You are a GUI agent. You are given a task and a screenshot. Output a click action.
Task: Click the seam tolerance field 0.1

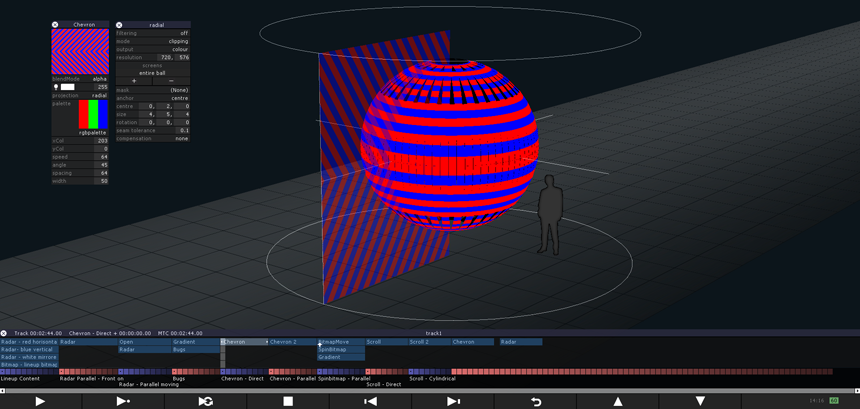pos(182,130)
